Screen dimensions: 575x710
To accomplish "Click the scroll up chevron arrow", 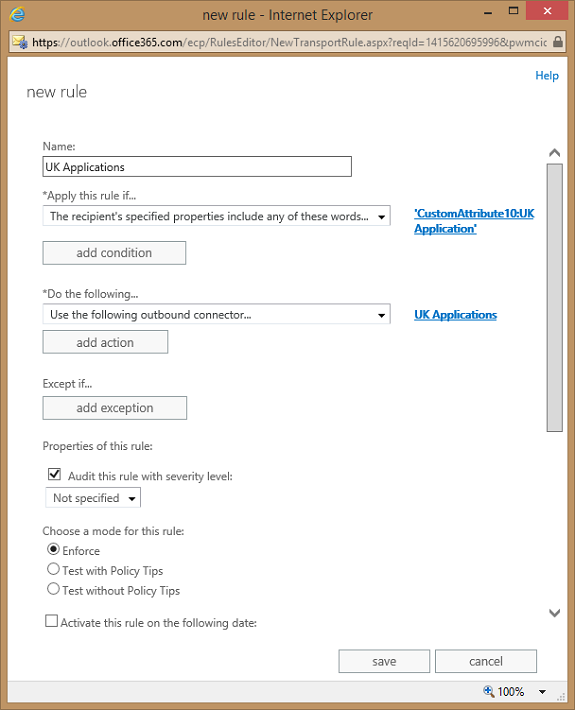I will coord(554,153).
